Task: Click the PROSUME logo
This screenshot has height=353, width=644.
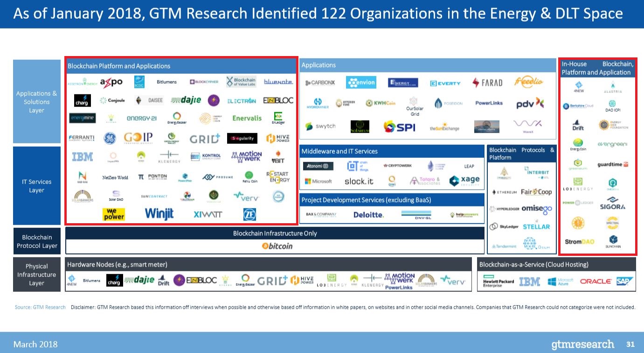Action: (218, 177)
